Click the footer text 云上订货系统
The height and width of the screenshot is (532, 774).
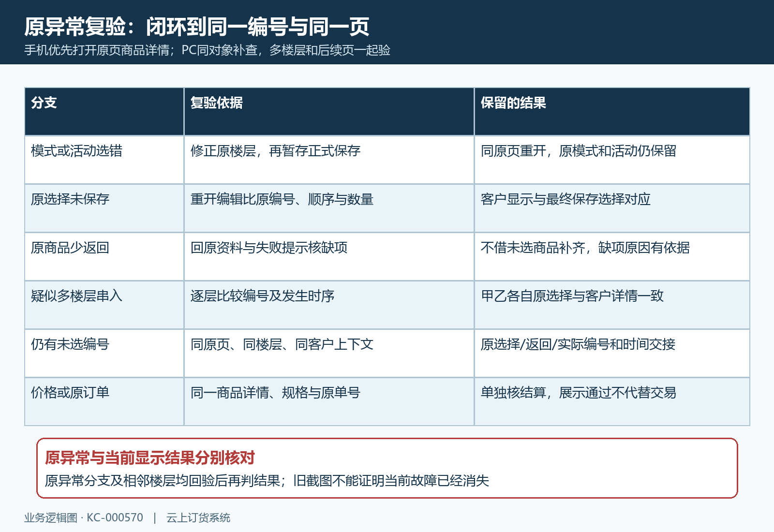pyautogui.click(x=198, y=517)
